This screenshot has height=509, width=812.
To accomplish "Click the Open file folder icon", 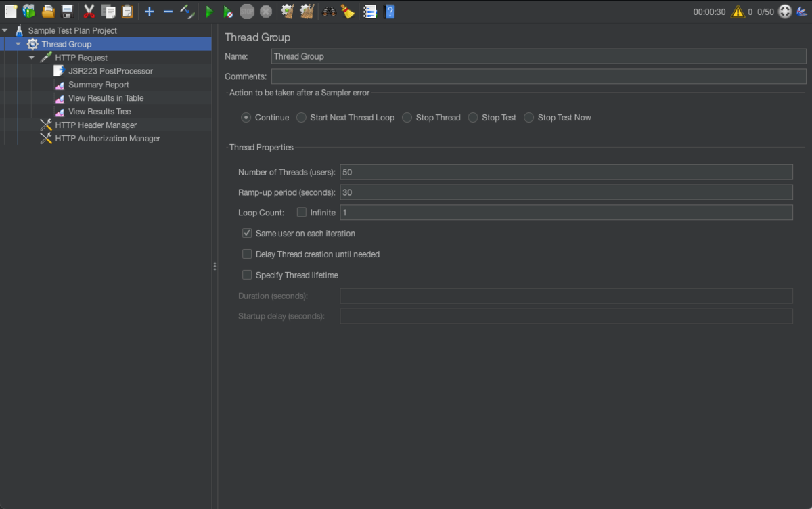I will click(x=48, y=12).
